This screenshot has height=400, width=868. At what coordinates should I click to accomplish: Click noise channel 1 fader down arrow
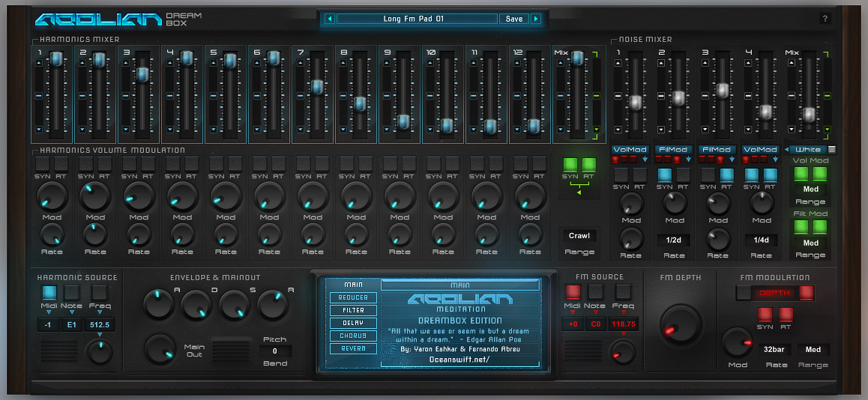click(617, 129)
